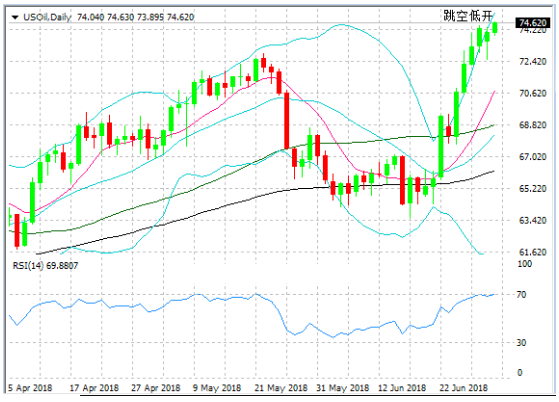Click the 5 Apr 2018 date label
Screen dimensions: 559x402
tap(30, 388)
